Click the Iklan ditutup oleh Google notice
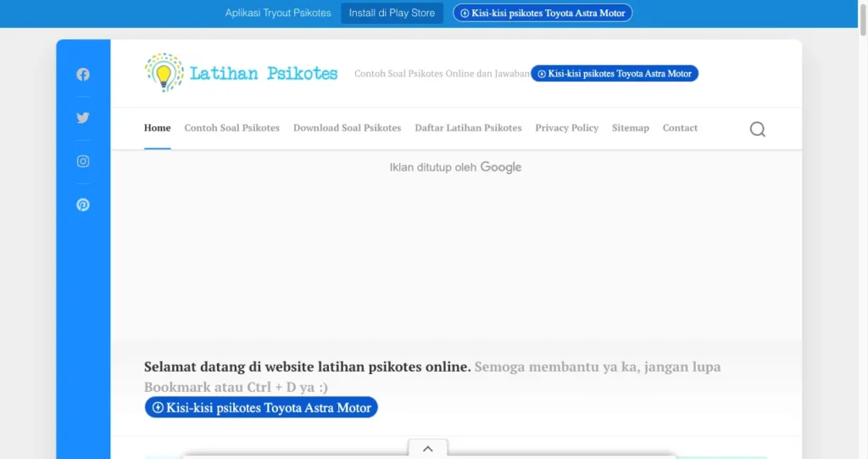The width and height of the screenshot is (868, 459). (x=455, y=167)
